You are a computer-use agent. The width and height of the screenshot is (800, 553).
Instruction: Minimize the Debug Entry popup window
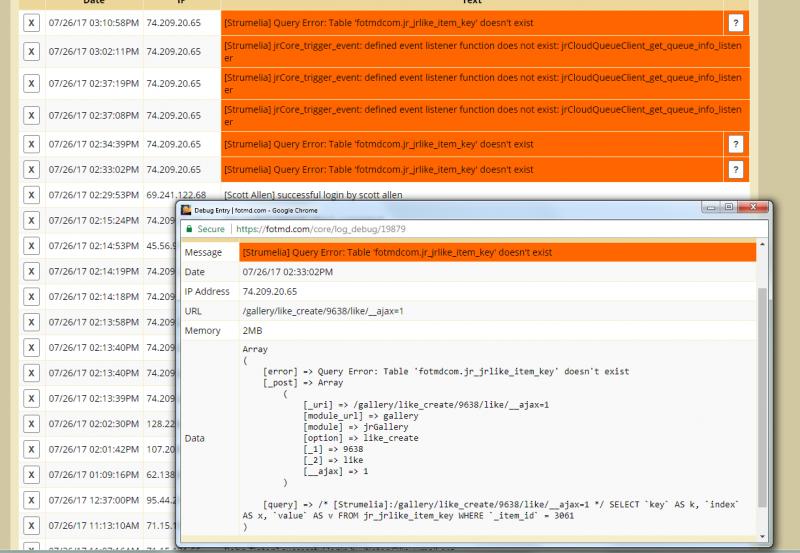pos(710,208)
